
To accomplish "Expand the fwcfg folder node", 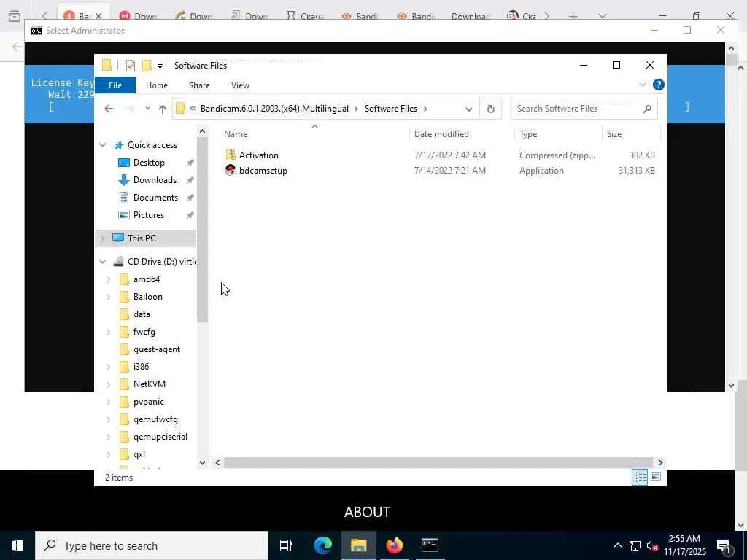I will (x=109, y=332).
